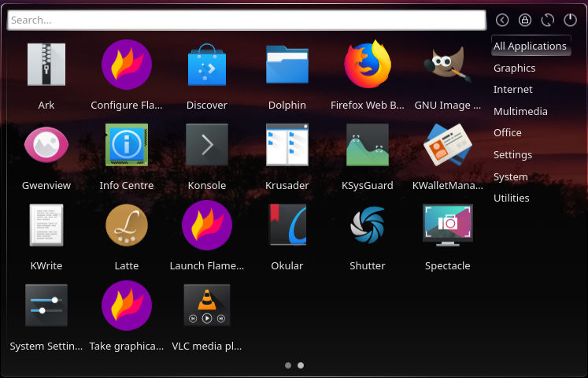
Task: Launch Firefox Web Browser
Action: click(368, 65)
